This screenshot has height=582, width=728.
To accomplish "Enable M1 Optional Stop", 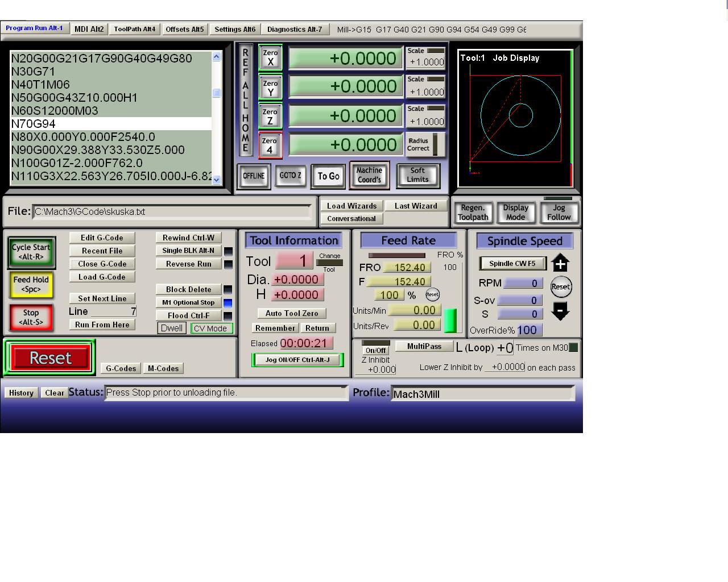I will point(188,303).
